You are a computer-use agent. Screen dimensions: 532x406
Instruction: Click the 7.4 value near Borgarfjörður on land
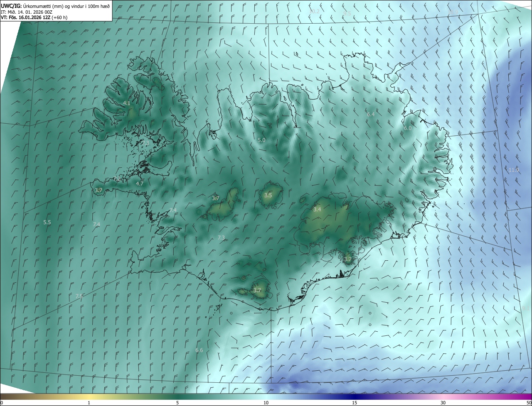tap(173, 210)
